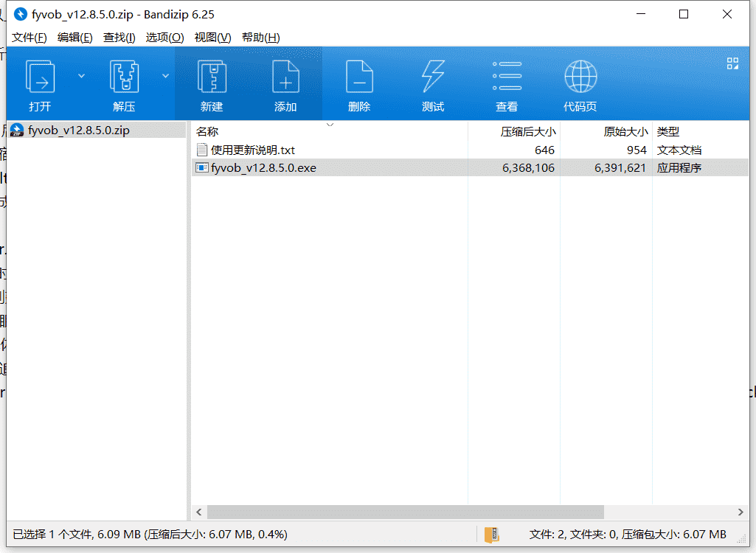Click the text document icon of 使用更新说明.txt
This screenshot has width=756, height=553.
pos(201,150)
